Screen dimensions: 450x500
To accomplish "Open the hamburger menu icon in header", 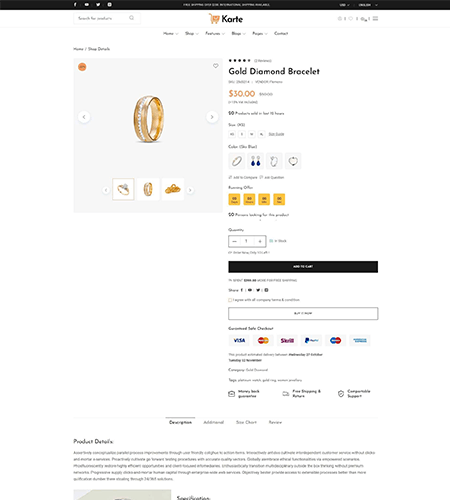I will (x=375, y=19).
